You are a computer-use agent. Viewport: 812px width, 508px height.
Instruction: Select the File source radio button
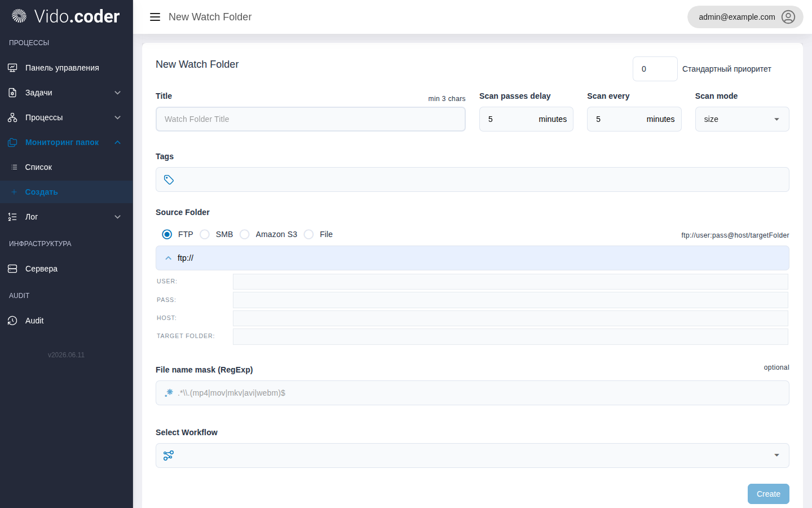point(308,234)
